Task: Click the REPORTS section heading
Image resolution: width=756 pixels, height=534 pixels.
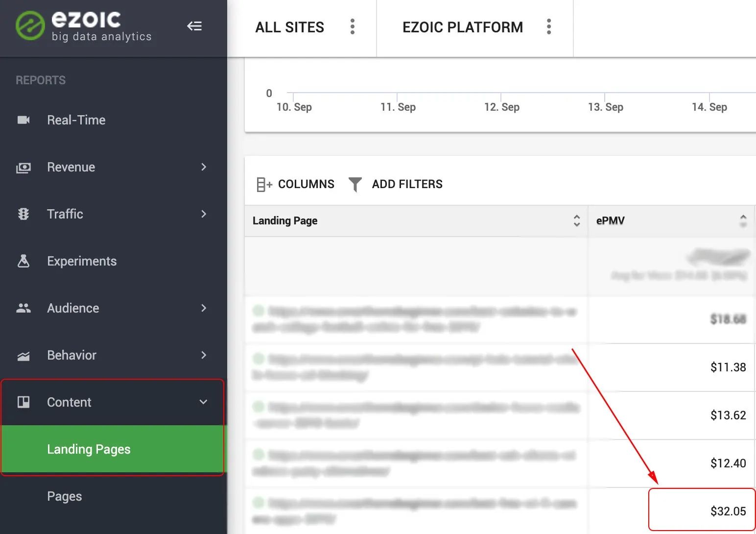Action: coord(41,80)
